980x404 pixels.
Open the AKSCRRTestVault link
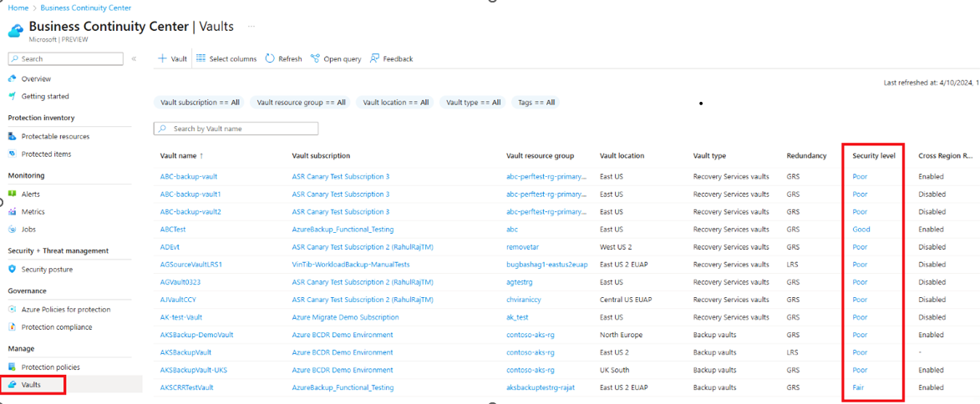186,387
